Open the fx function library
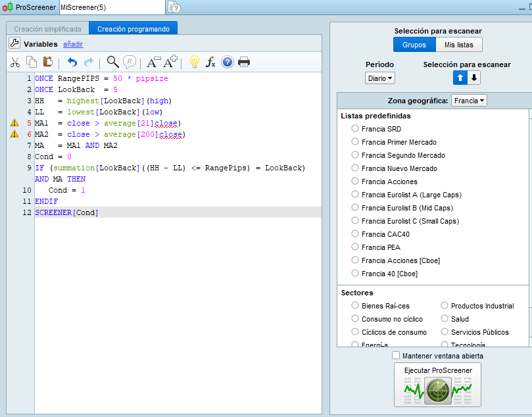The width and height of the screenshot is (532, 417). pos(211,62)
